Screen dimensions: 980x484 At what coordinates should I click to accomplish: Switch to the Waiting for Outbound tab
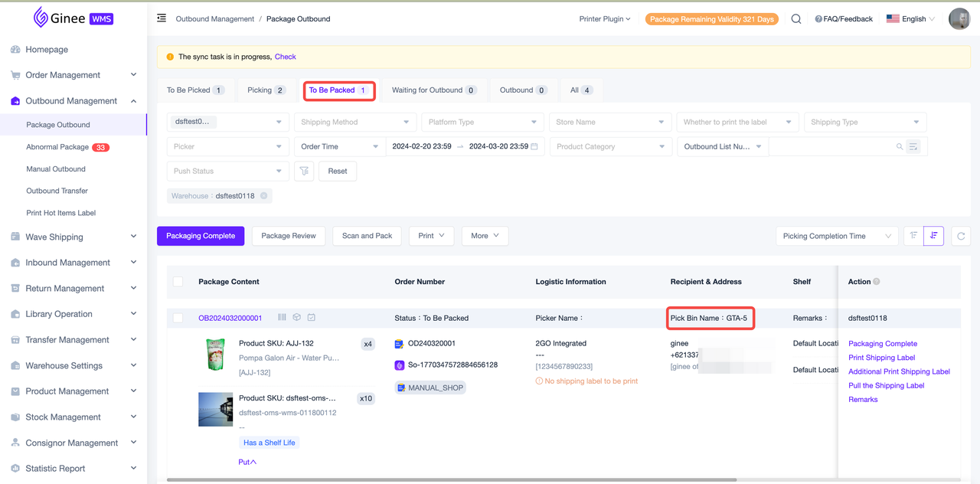pos(433,90)
